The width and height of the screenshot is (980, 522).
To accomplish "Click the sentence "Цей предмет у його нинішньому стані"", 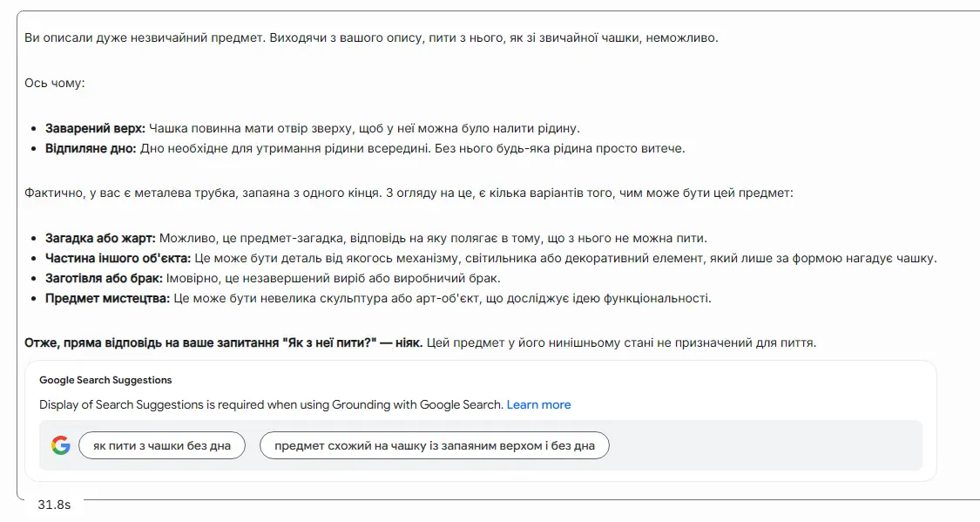I will (621, 342).
